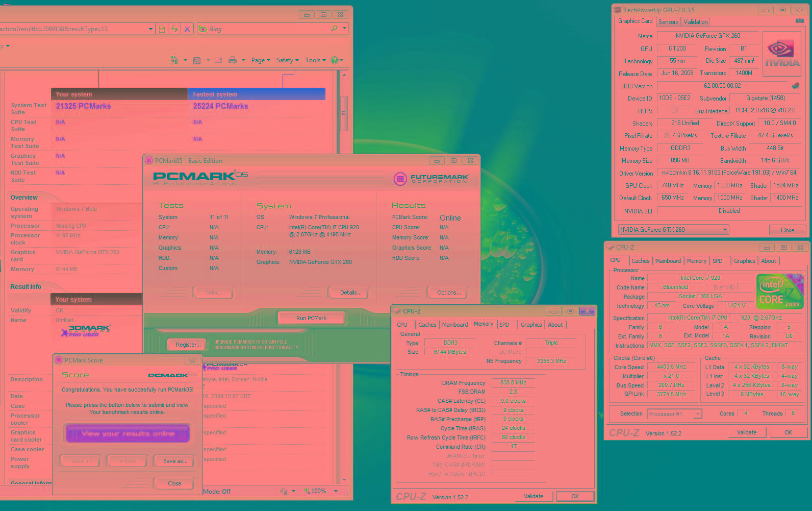Click the Print icon in browser command bar

tap(233, 60)
